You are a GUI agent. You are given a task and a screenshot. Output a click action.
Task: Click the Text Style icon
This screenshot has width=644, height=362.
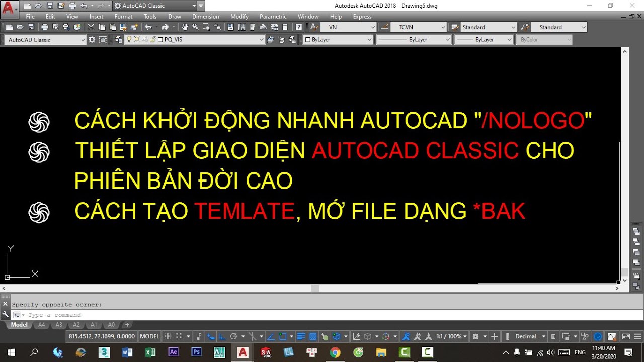pyautogui.click(x=314, y=27)
